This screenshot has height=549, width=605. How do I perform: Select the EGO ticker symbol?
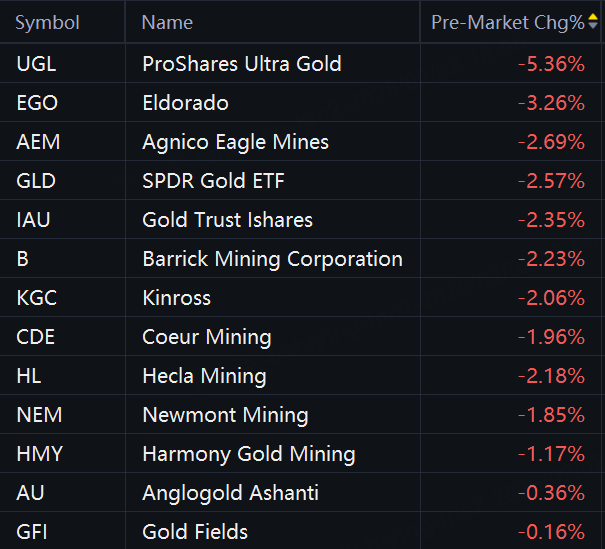[x=38, y=103]
